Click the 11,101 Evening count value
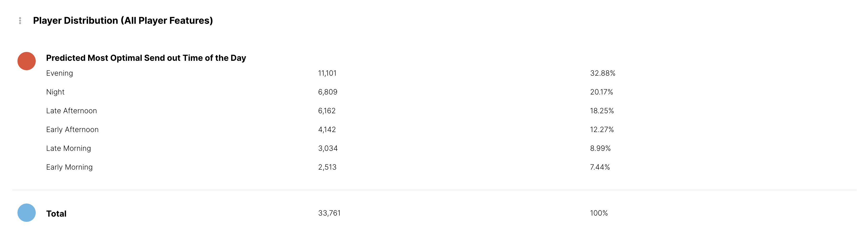This screenshot has width=868, height=238. tap(328, 73)
